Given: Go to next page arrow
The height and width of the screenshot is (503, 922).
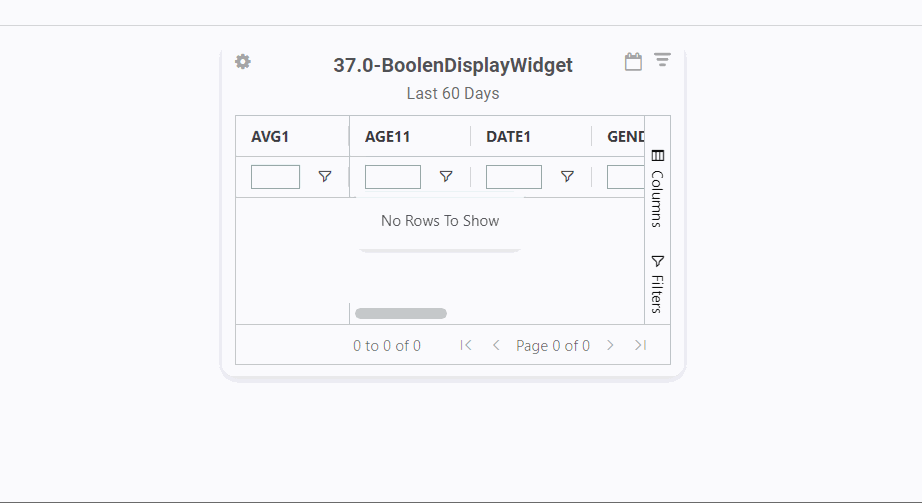Looking at the screenshot, I should 610,345.
